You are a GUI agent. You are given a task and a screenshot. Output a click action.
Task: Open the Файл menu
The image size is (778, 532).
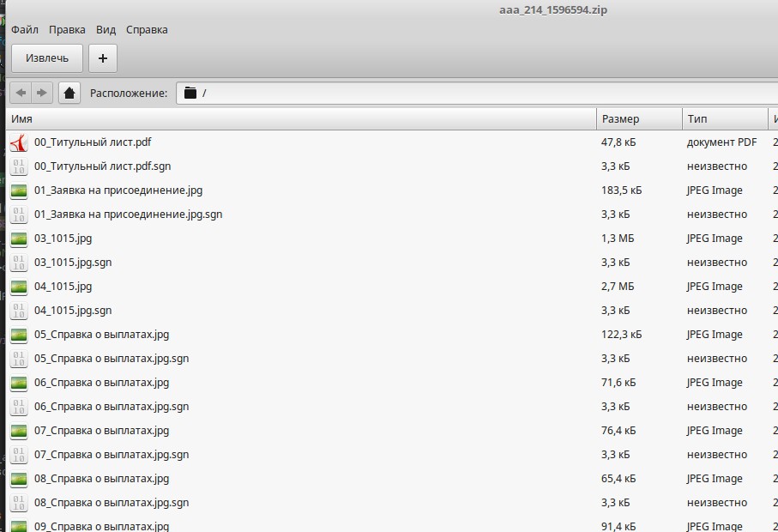(x=25, y=30)
